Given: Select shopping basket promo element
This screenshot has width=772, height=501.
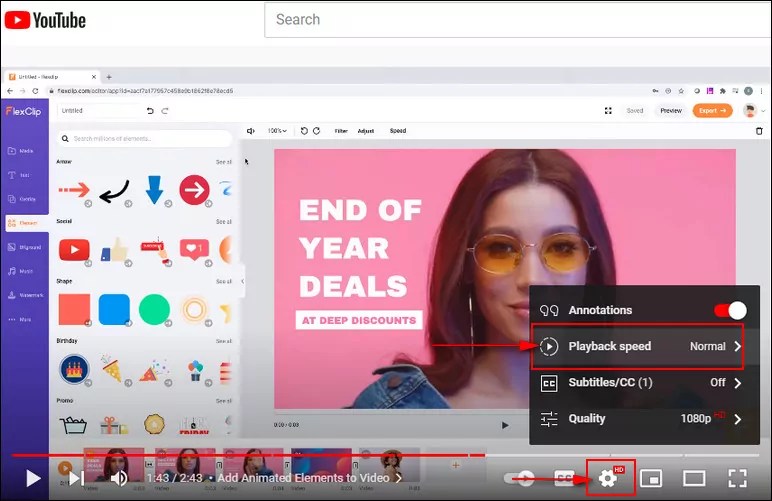Looking at the screenshot, I should [x=73, y=425].
